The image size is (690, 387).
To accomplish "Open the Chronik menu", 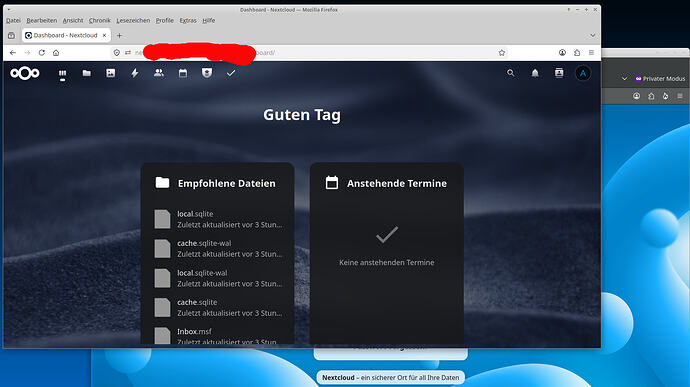I will pyautogui.click(x=100, y=20).
